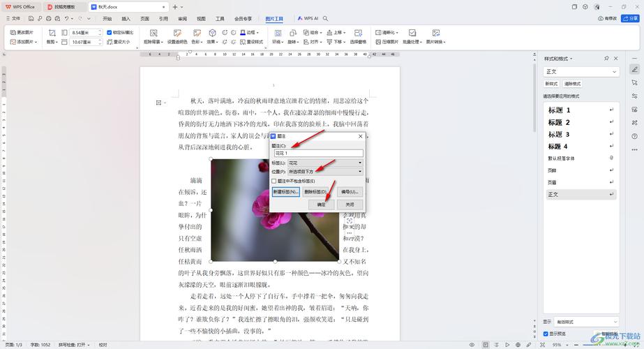Click Clear Format (清除格式) button
644x349 pixels.
(572, 84)
